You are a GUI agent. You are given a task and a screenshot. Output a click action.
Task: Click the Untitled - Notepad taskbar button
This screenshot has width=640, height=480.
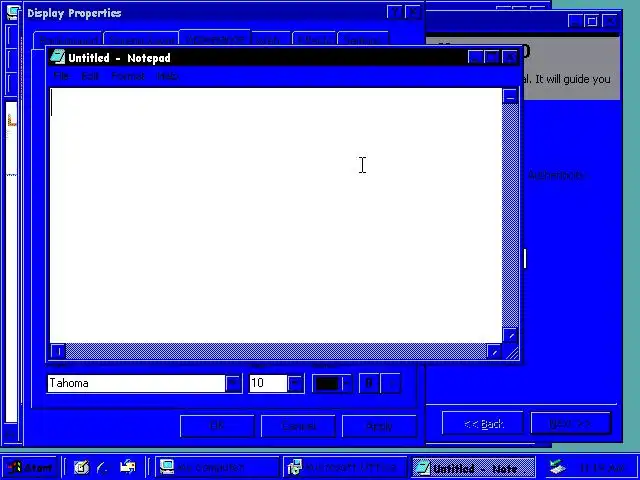[473, 468]
